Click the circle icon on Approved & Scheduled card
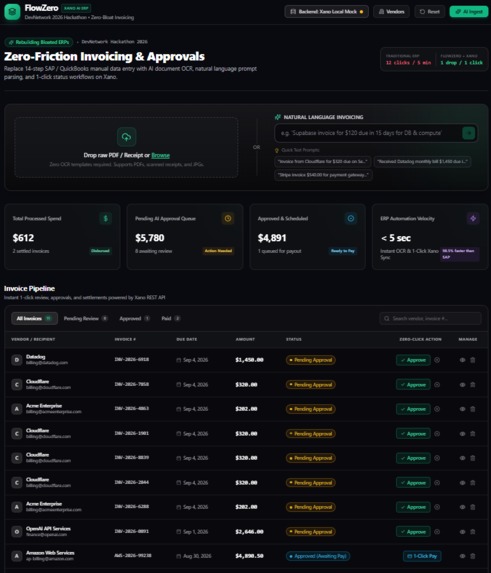This screenshot has width=491, height=573. coord(351,219)
